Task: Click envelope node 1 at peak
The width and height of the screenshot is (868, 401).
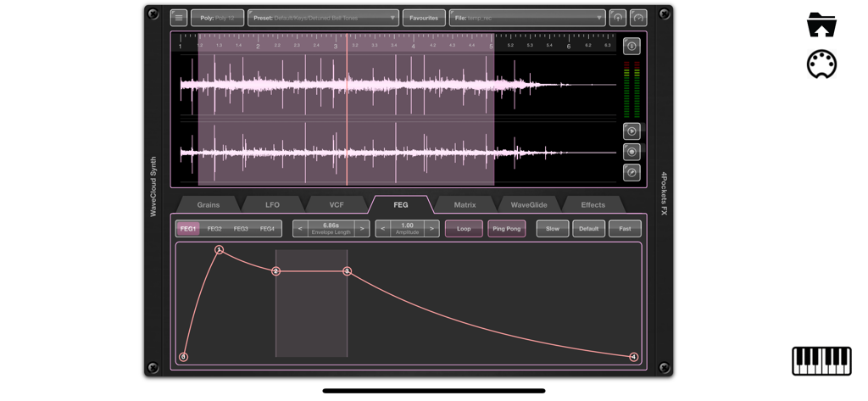Action: coord(220,250)
